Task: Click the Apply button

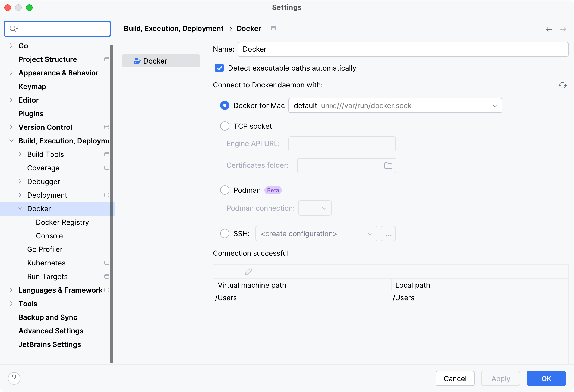Action: [500, 378]
